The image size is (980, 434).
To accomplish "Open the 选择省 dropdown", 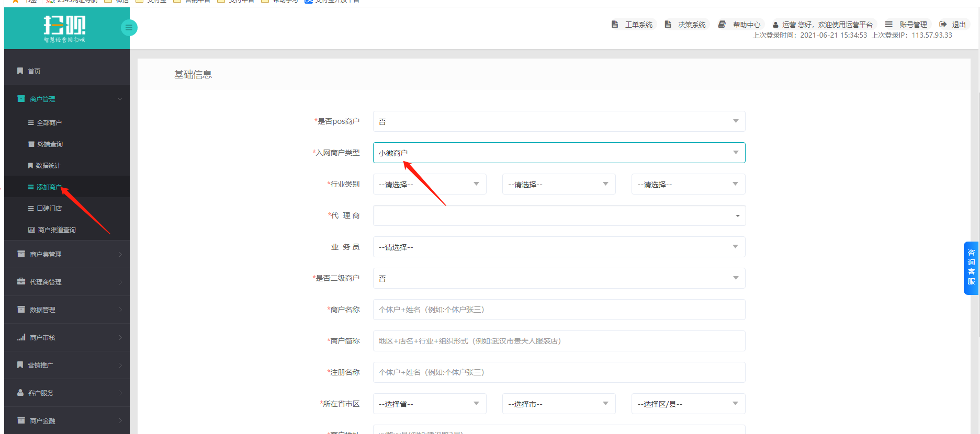I will click(x=430, y=404).
